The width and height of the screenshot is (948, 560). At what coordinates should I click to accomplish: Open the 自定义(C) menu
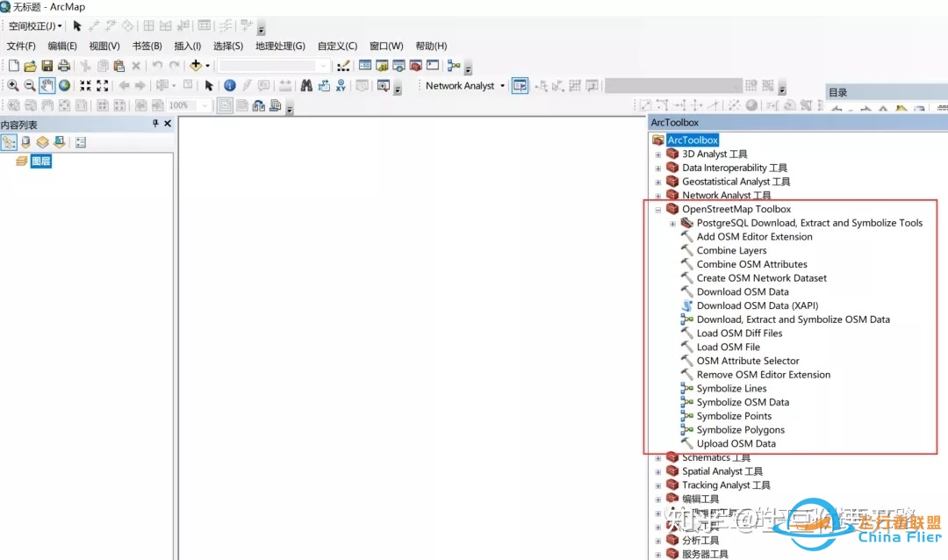click(337, 46)
